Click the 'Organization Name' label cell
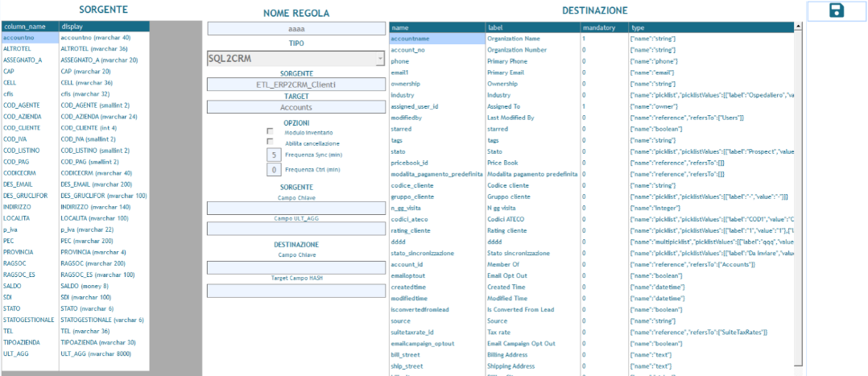The height and width of the screenshot is (376, 868). coord(532,39)
